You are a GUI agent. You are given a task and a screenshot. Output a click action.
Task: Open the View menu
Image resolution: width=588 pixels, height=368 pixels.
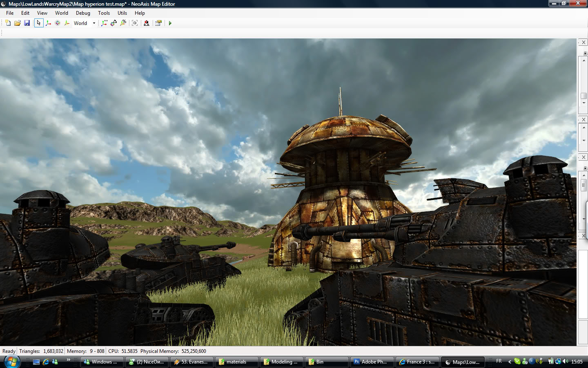[x=42, y=13]
